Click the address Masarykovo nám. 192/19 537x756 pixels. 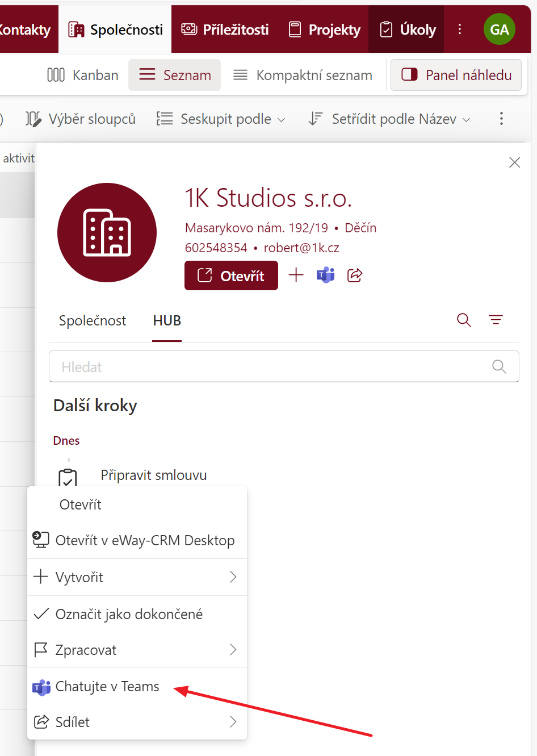(257, 228)
